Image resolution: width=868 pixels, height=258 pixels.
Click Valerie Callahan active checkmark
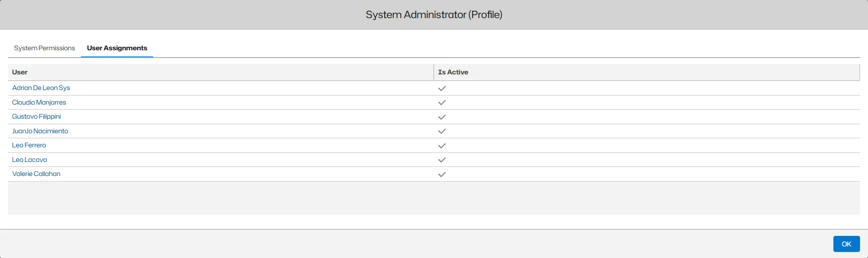click(x=442, y=175)
